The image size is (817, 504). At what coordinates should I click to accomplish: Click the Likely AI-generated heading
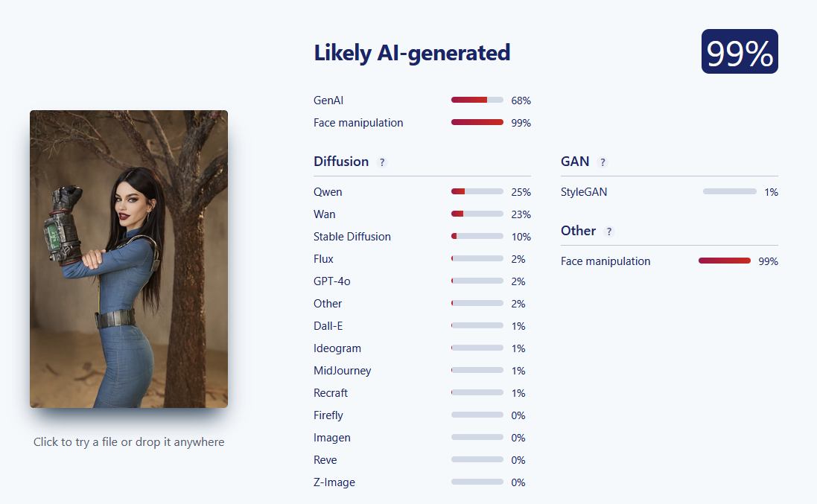tap(412, 53)
